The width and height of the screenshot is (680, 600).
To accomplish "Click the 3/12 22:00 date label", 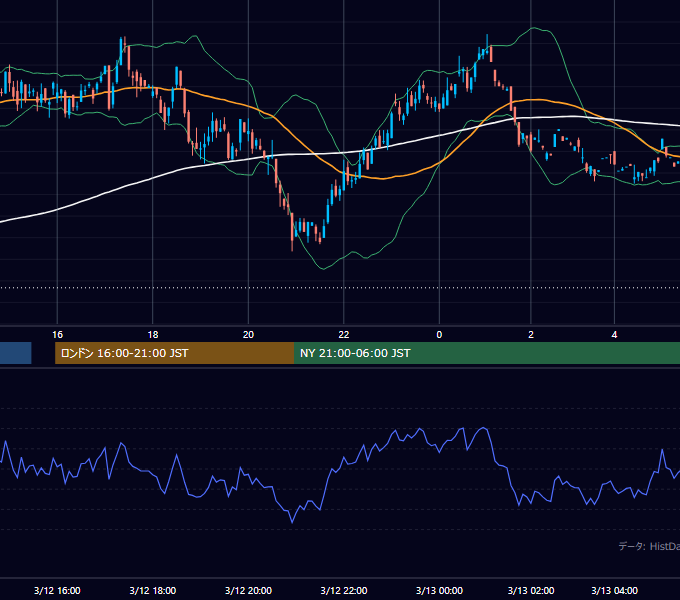I will point(343,590).
